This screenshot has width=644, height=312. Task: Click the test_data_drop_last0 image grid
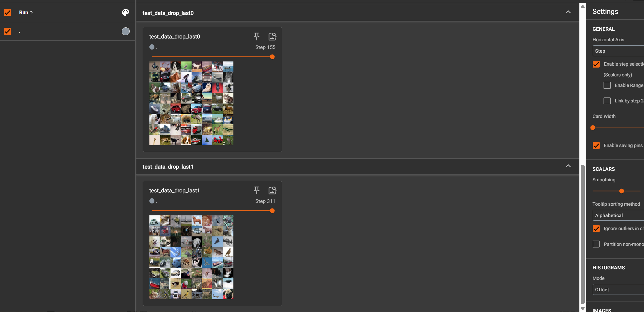pyautogui.click(x=191, y=103)
